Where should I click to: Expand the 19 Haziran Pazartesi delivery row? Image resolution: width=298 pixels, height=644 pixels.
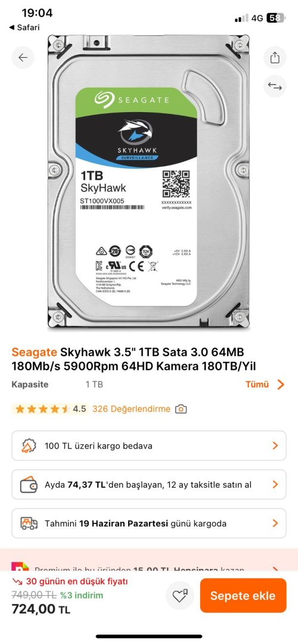click(149, 524)
